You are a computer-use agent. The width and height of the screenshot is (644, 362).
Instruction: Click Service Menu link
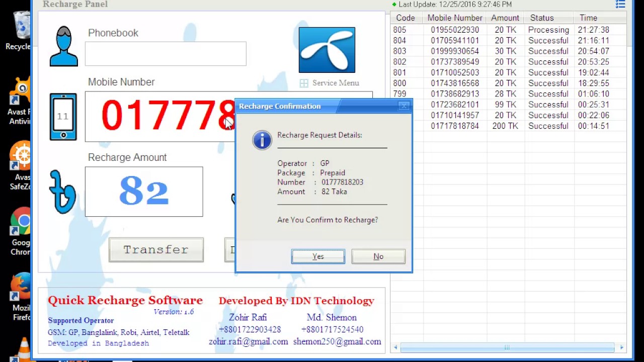336,83
